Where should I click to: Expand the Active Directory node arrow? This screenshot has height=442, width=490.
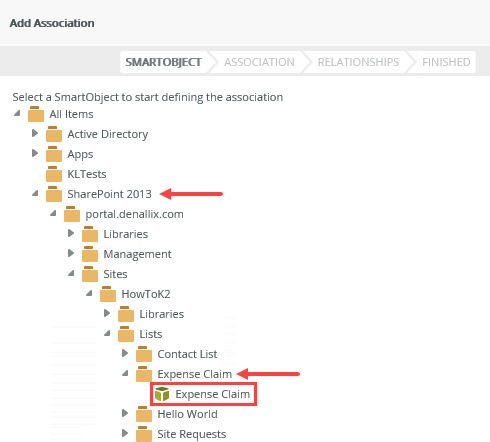point(35,133)
